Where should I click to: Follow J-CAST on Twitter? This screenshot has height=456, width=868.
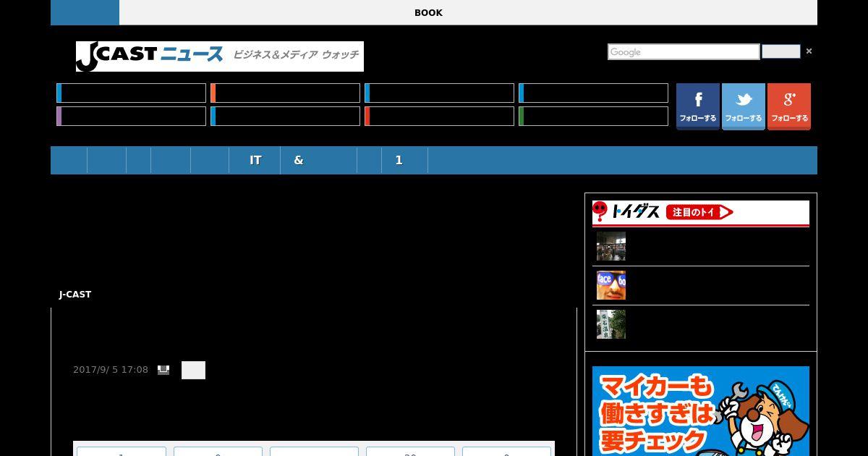(743, 106)
